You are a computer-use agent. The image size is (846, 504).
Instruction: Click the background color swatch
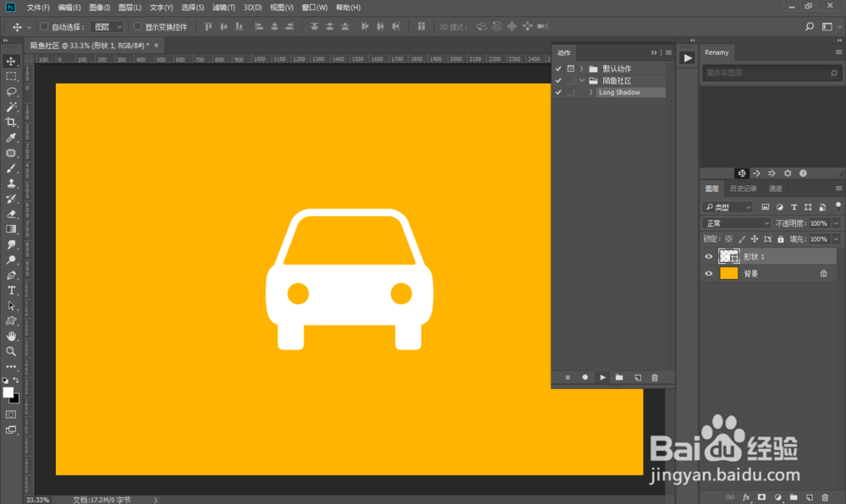(x=15, y=400)
